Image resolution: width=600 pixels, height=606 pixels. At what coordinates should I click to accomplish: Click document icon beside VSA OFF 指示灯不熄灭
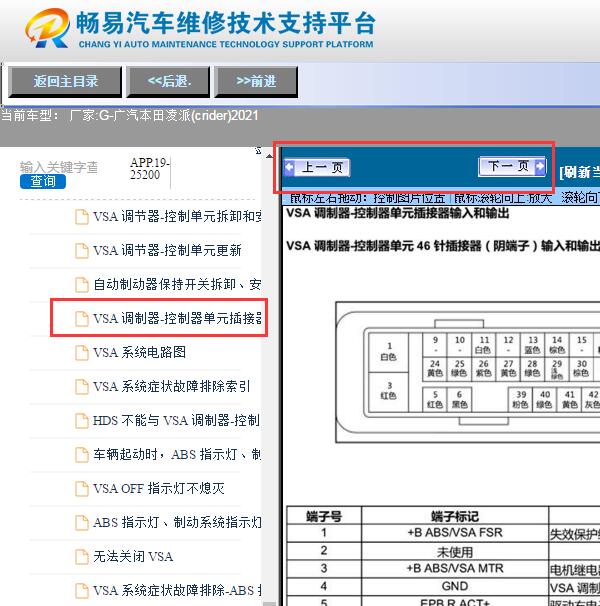(x=82, y=489)
